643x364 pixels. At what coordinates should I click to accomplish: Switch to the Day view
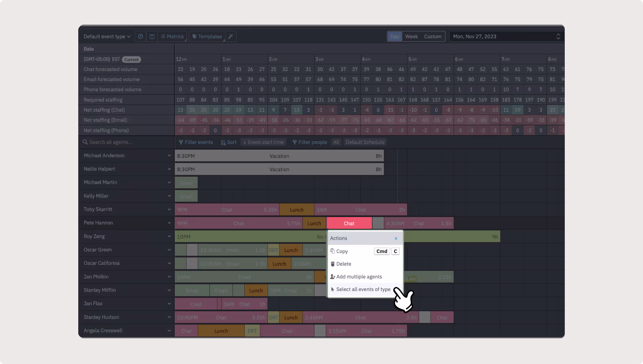coord(395,36)
